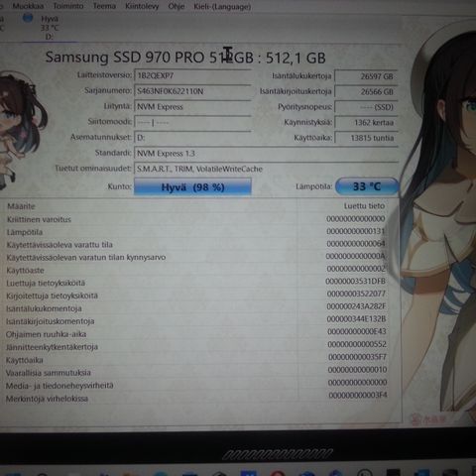The image size is (476, 476).
Task: Click the Liityntä field showing NVM Express
Action: point(192,107)
